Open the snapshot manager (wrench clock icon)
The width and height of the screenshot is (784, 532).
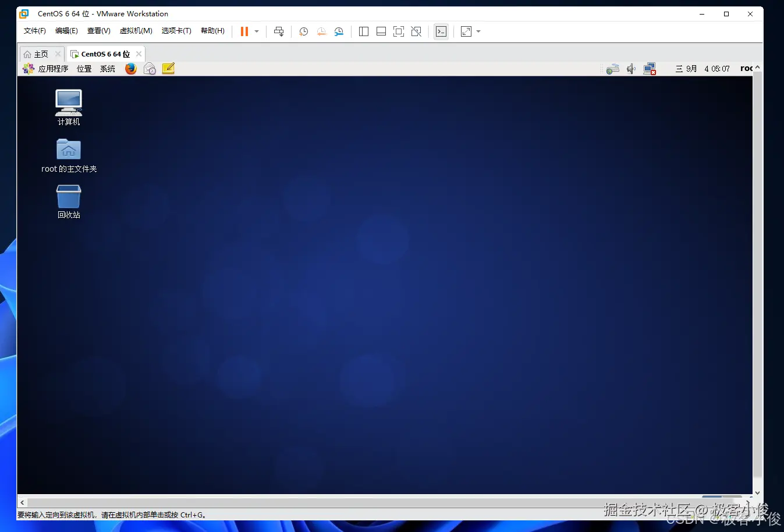(339, 31)
